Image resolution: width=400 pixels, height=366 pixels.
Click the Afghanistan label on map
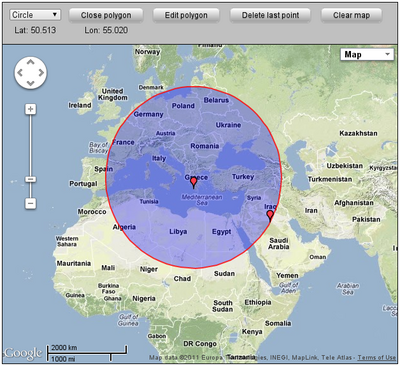pos(354,203)
